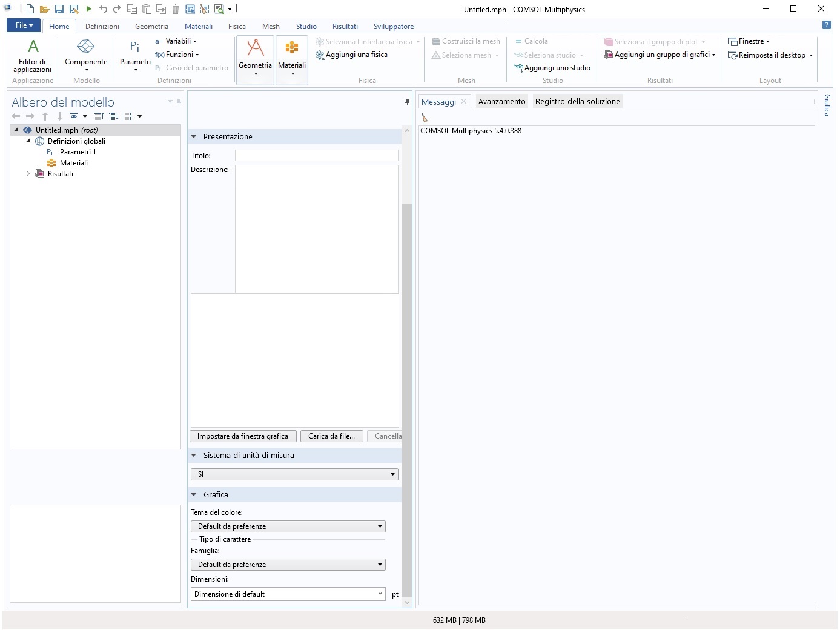The width and height of the screenshot is (840, 630).
Task: Click Aggiungi un gruppo di grafici
Action: [660, 55]
